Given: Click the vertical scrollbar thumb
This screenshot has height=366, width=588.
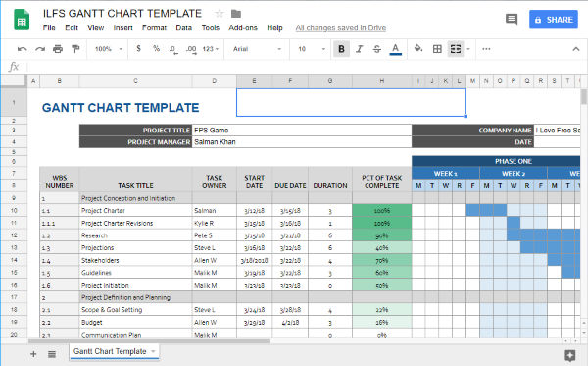Looking at the screenshot, I should click(x=583, y=97).
